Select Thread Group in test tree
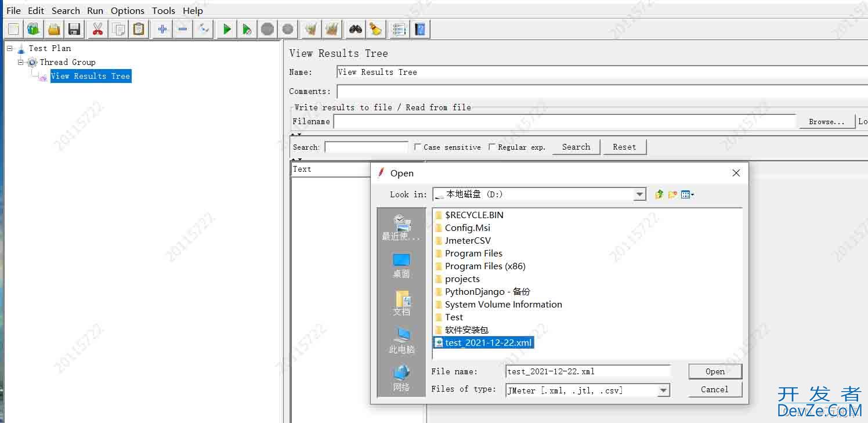868x423 pixels. (x=67, y=62)
